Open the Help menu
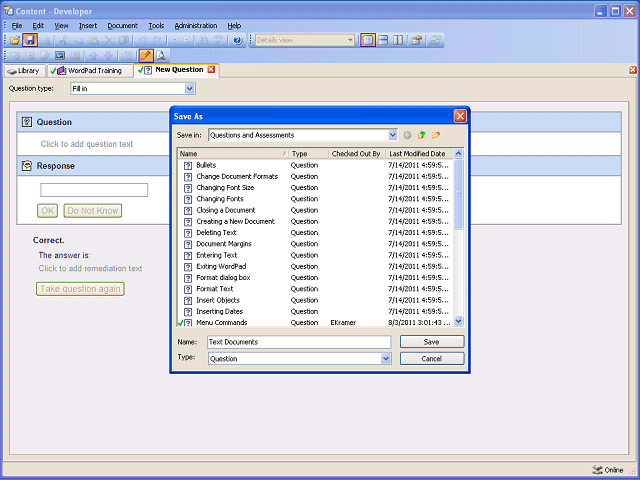This screenshot has width=640, height=480. point(234,26)
